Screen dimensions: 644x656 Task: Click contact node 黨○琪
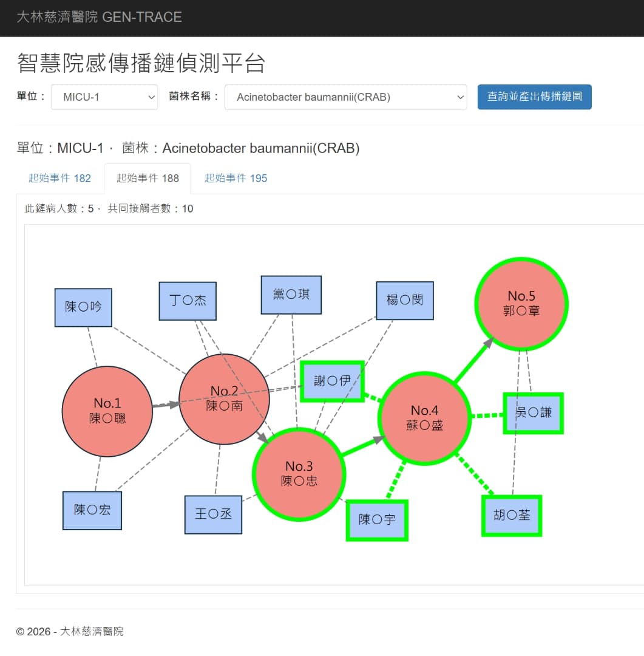(291, 295)
